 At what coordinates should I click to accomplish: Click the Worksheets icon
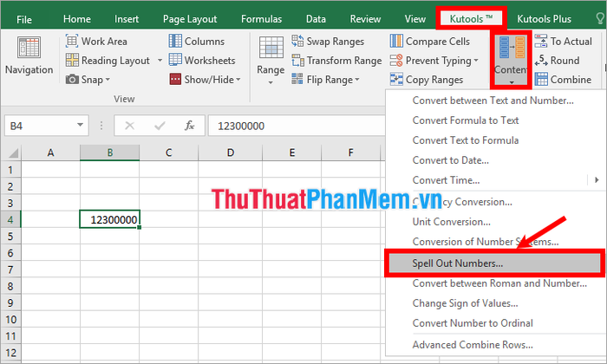click(x=175, y=60)
